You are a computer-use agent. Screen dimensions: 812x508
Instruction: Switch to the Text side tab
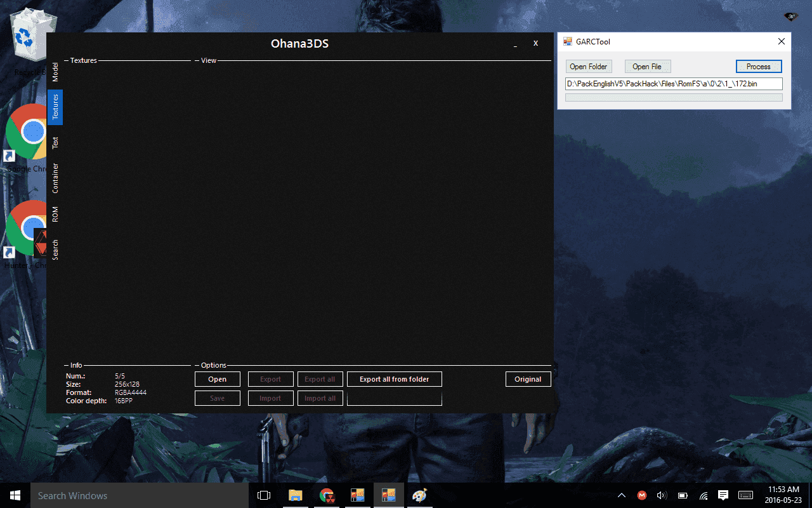point(55,142)
